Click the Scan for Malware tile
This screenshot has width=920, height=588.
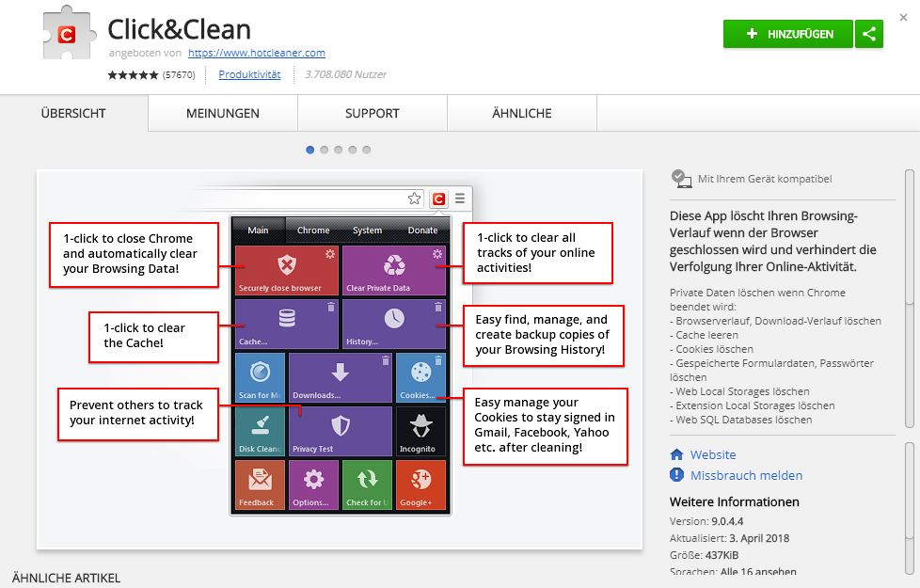coord(260,377)
